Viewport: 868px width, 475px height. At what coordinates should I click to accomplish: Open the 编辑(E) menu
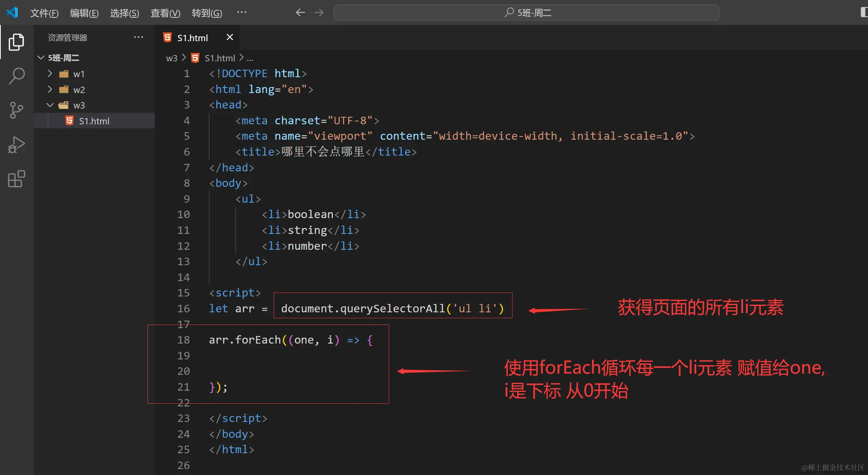pyautogui.click(x=84, y=13)
